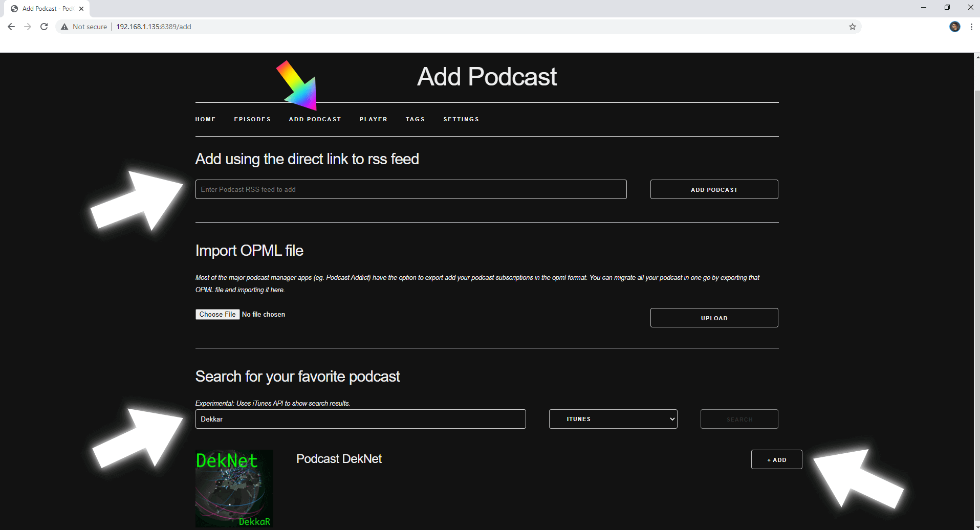
Task: Click Choose File for OPML import
Action: [x=217, y=314]
